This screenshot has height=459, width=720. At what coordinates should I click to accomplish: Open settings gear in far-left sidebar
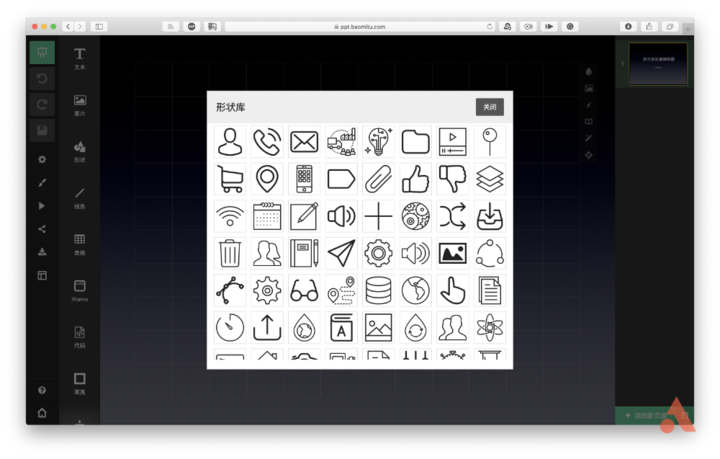(x=42, y=159)
